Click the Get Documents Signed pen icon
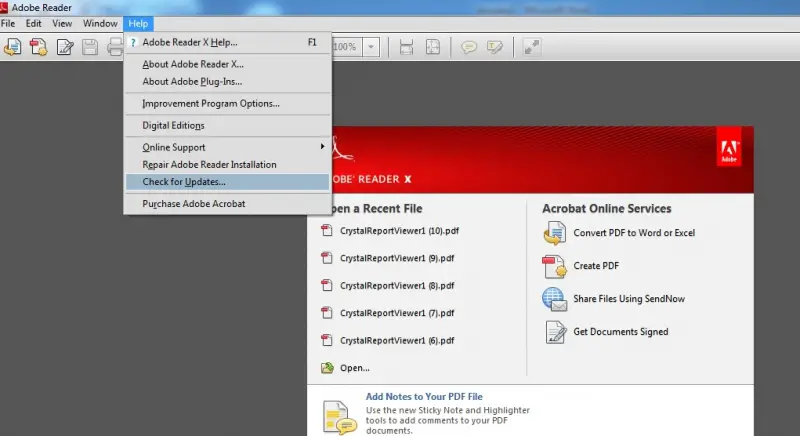This screenshot has width=800, height=436. coord(555,332)
